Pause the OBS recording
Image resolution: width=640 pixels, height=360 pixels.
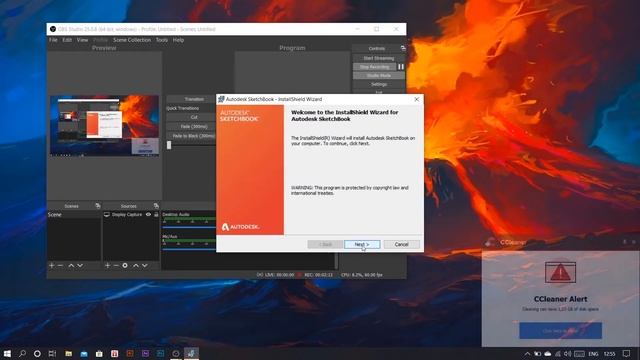coord(401,67)
